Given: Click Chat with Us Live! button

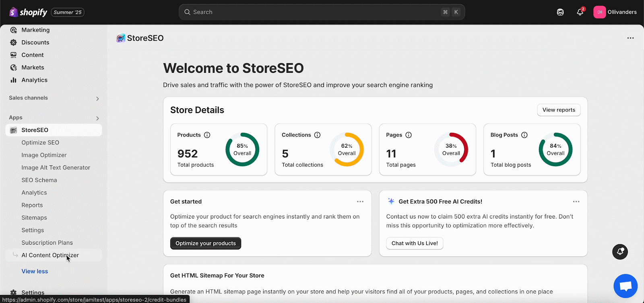Looking at the screenshot, I should 415,243.
